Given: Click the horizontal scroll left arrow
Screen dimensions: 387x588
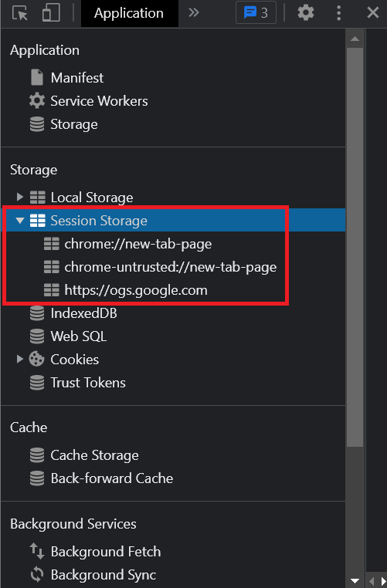Looking at the screenshot, I should tap(372, 581).
